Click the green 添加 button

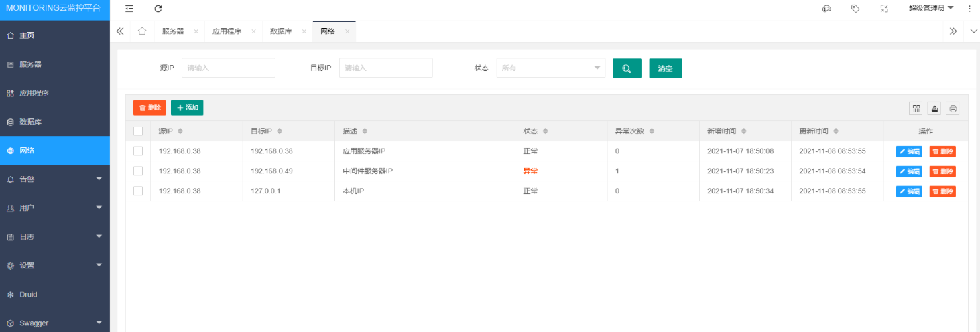click(x=187, y=108)
